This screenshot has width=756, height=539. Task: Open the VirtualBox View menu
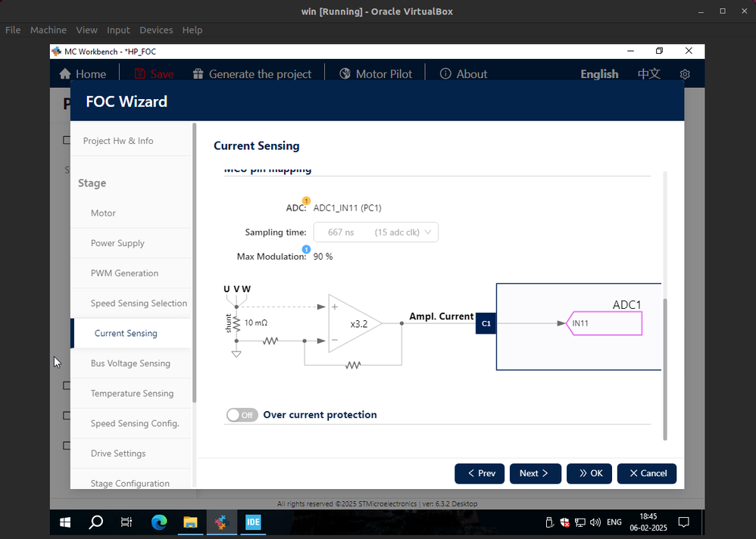87,30
